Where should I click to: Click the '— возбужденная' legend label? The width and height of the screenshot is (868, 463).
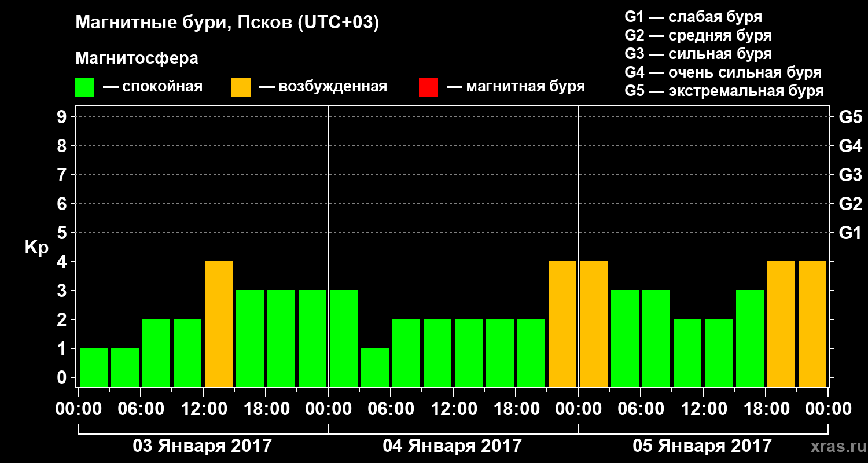tap(323, 87)
